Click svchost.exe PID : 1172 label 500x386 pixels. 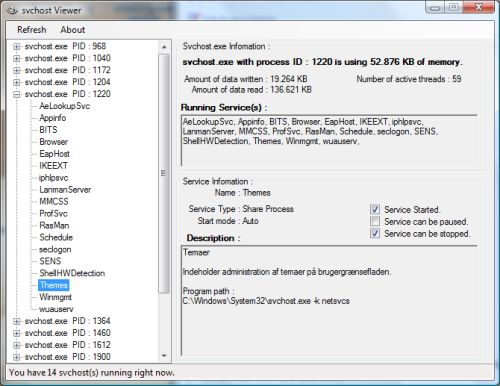[x=67, y=70]
